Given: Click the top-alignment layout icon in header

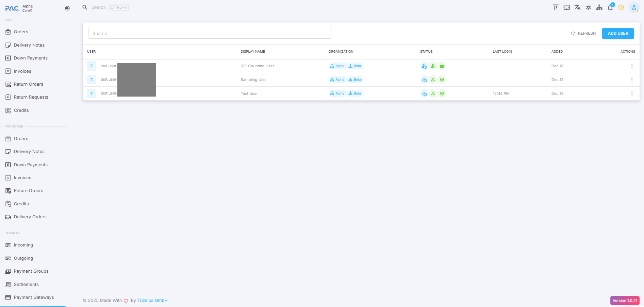Looking at the screenshot, I should [556, 7].
